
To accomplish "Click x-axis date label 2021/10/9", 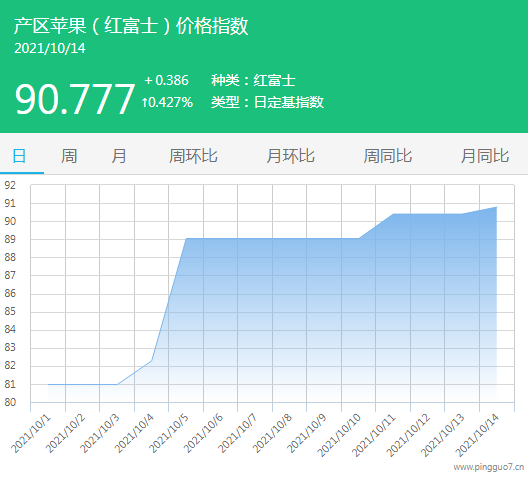I will 307,434.
